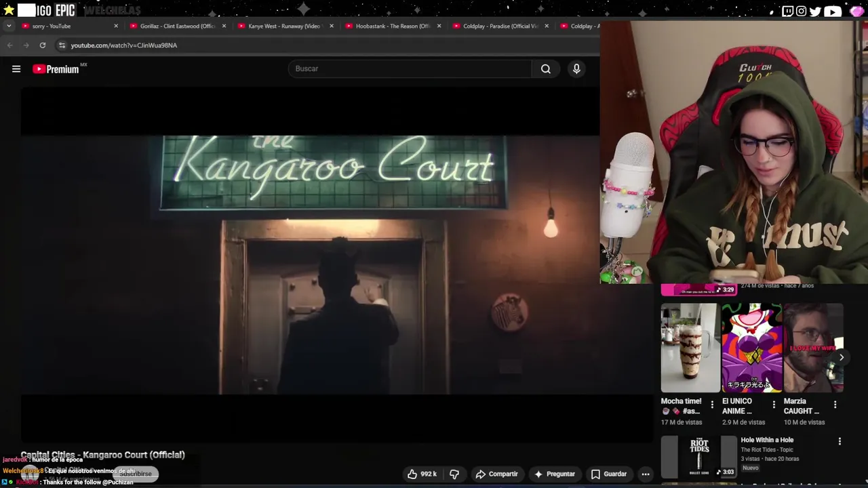
Task: Open site information icon in address bar
Action: coord(62,45)
